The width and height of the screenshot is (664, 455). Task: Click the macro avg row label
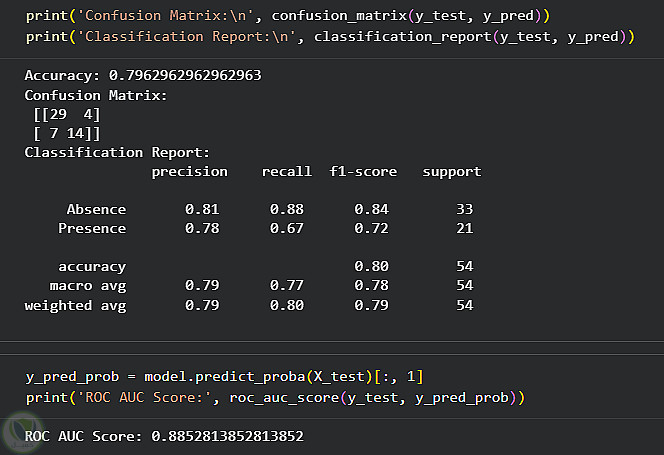[x=92, y=286]
